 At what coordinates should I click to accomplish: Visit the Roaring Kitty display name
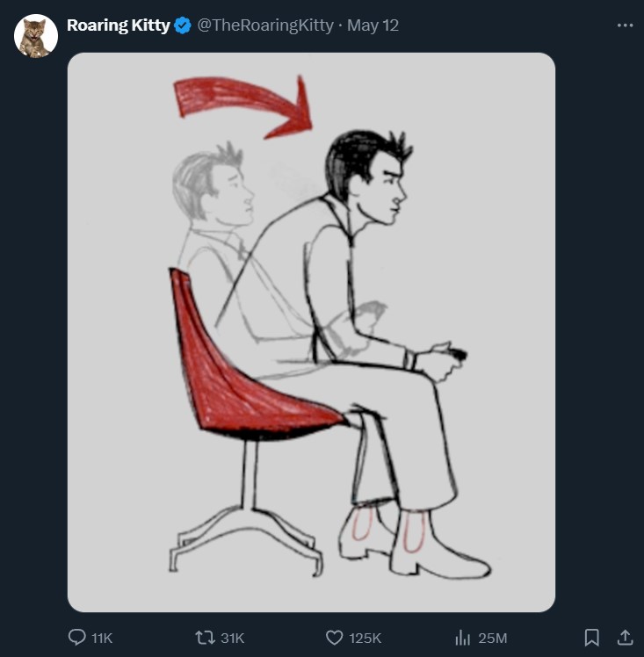point(118,25)
